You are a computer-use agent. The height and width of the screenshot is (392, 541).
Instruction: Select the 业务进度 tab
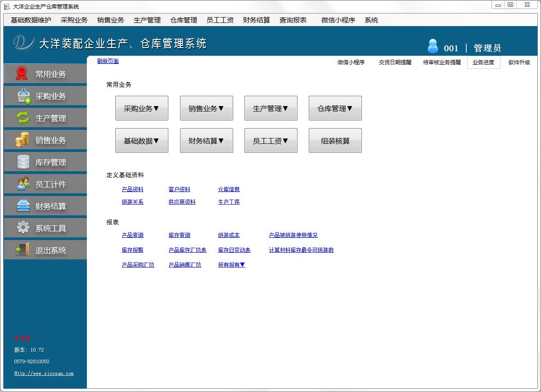pyautogui.click(x=483, y=62)
